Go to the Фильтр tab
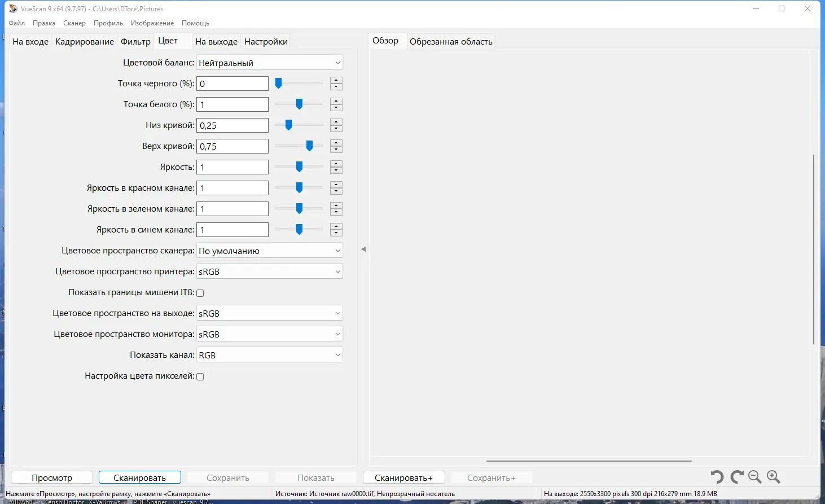The image size is (825, 504). coord(135,42)
